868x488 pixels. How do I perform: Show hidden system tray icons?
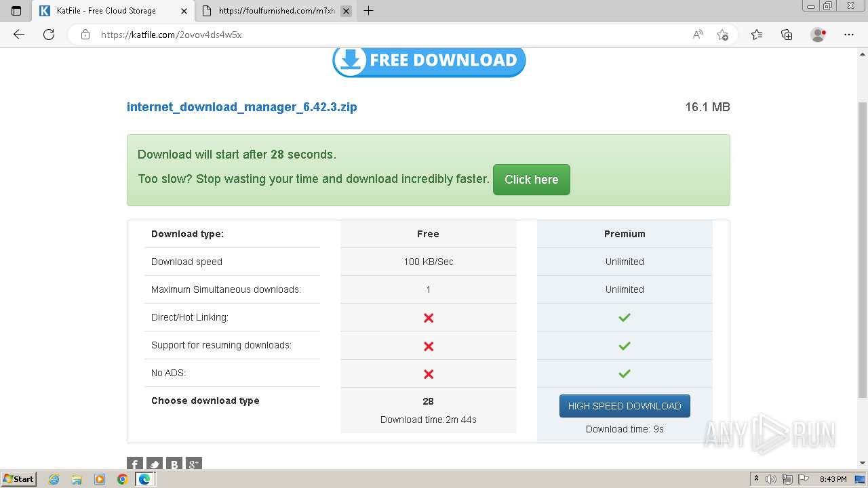[756, 479]
